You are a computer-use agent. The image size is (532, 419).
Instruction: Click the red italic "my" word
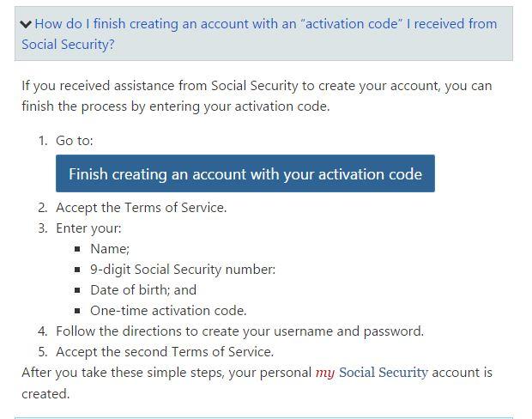pos(325,373)
